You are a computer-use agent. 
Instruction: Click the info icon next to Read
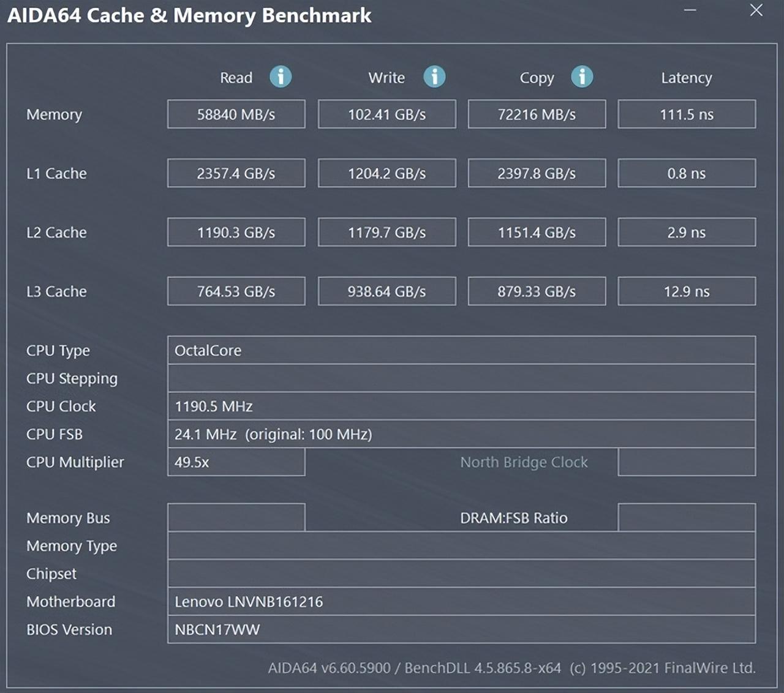(281, 77)
